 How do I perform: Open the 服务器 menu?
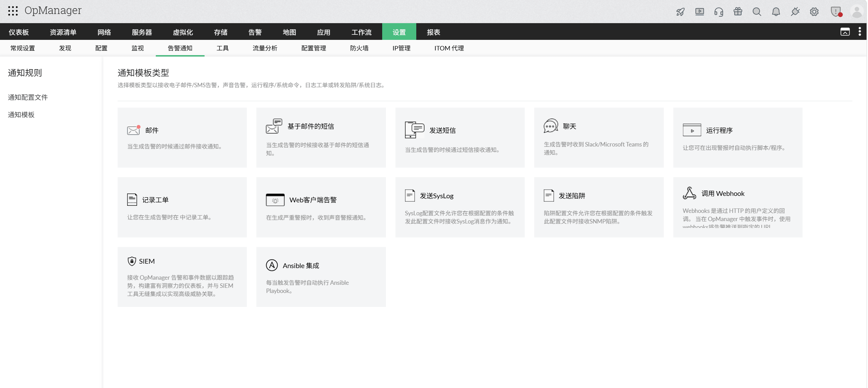(x=142, y=32)
